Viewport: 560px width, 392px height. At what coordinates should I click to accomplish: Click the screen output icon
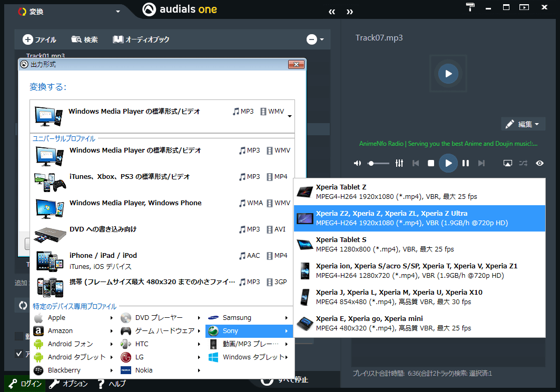pos(507,163)
